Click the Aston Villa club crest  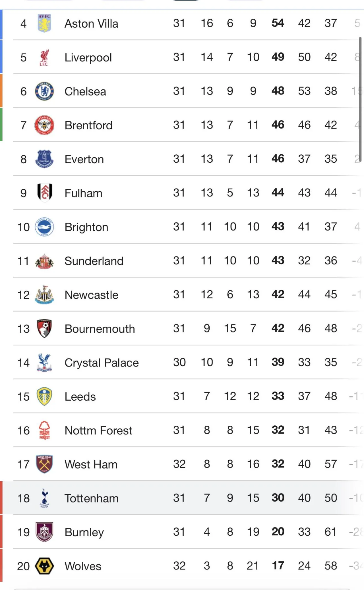[44, 23]
